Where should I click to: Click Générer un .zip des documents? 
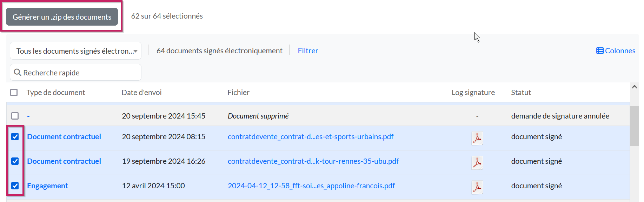[62, 17]
